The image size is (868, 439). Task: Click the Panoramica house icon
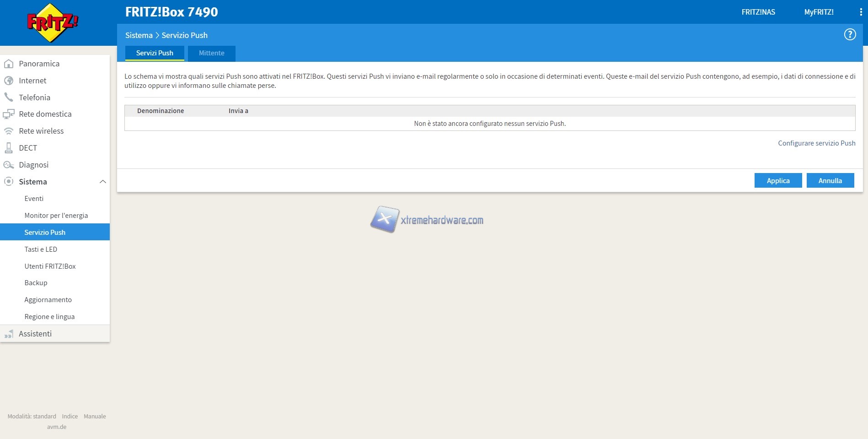pyautogui.click(x=9, y=64)
